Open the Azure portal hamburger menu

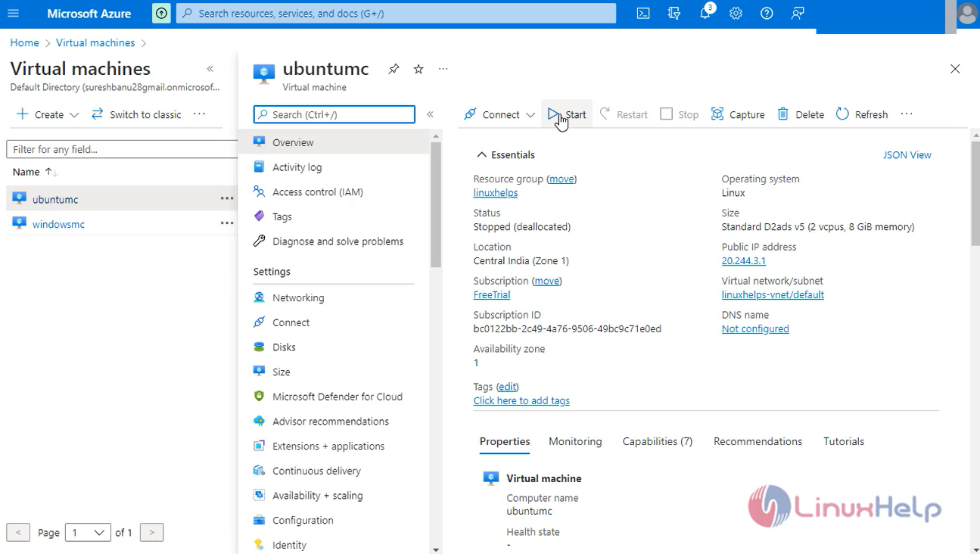[13, 13]
